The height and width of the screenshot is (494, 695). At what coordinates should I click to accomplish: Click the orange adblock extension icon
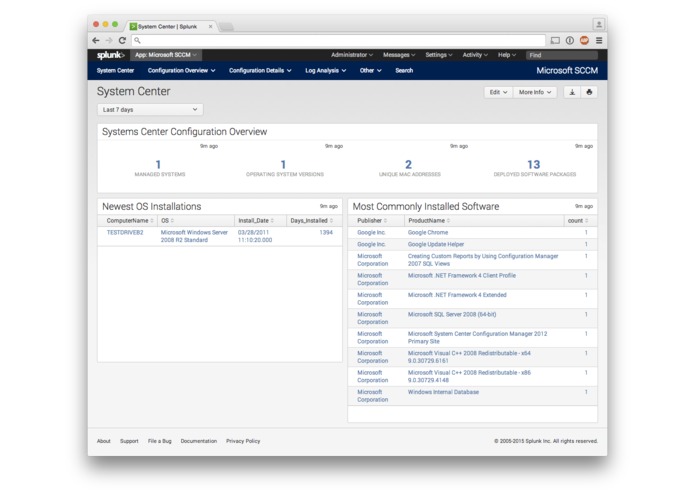coord(584,40)
